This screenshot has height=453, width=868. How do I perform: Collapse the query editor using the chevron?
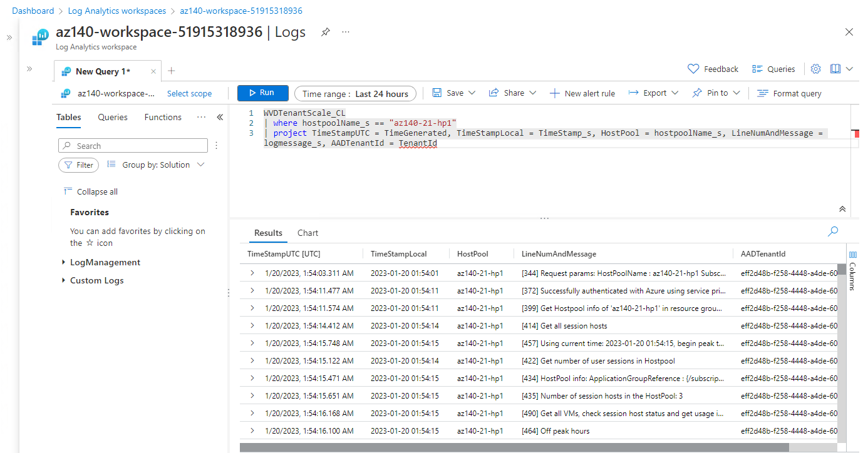click(842, 208)
